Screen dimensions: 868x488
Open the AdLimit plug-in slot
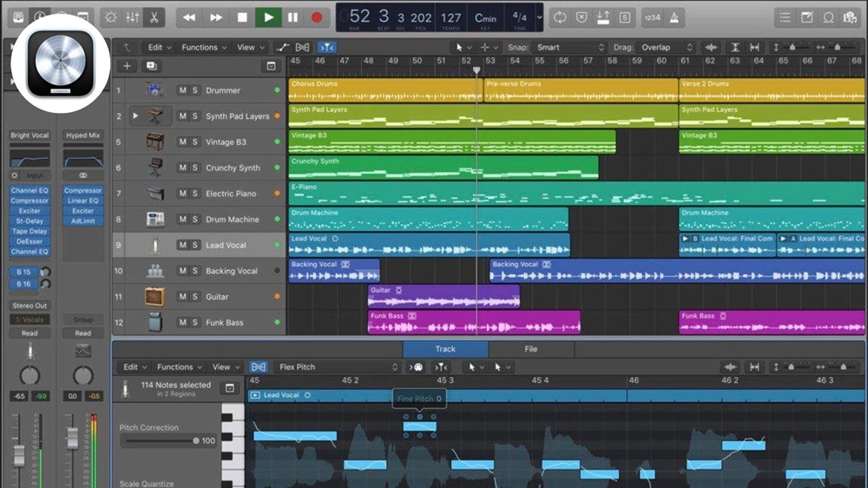[83, 221]
